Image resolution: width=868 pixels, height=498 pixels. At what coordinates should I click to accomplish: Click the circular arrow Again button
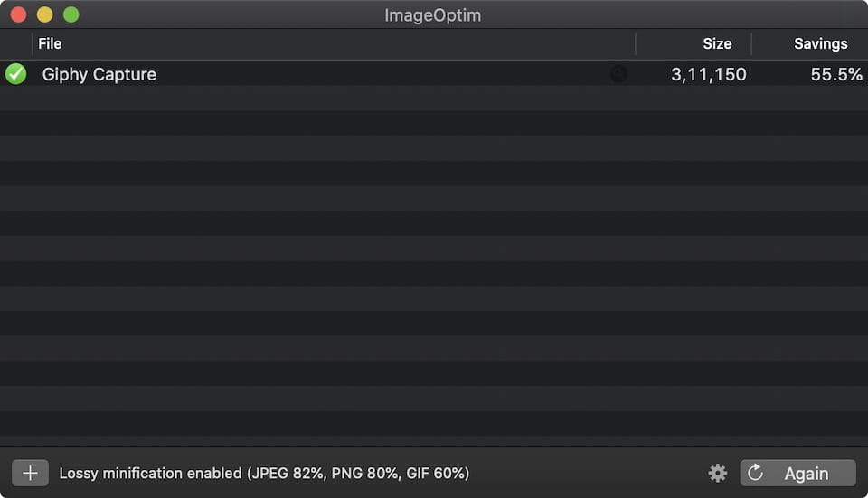point(797,473)
